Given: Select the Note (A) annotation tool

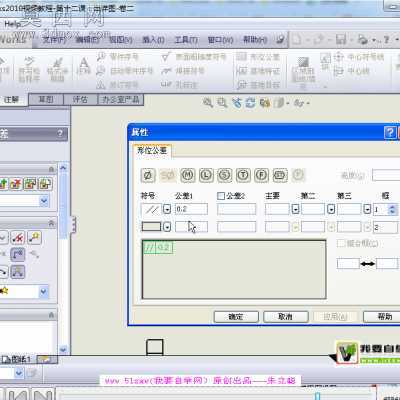Looking at the screenshot, I should [84, 66].
